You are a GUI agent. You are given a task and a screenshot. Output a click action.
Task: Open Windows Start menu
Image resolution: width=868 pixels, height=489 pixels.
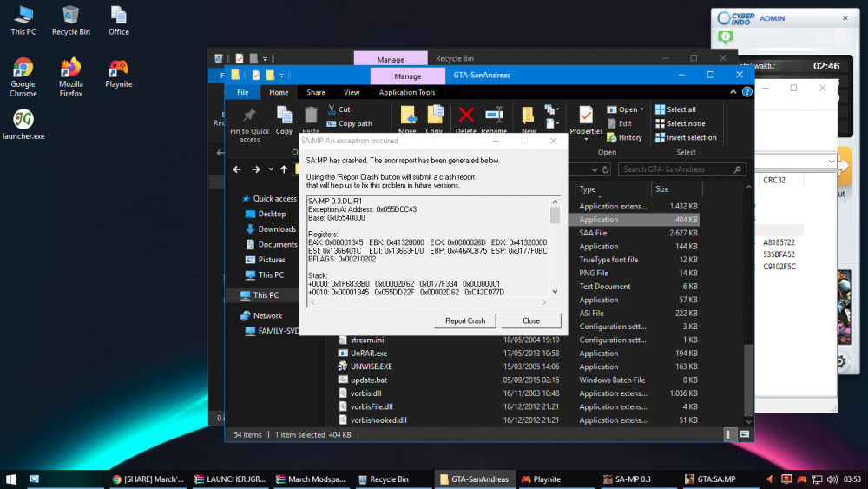pos(11,479)
